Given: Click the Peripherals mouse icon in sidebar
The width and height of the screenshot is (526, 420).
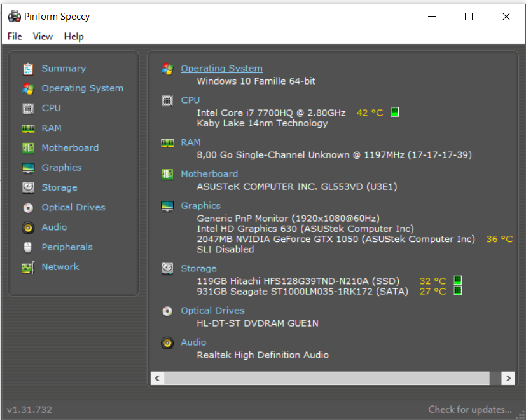Looking at the screenshot, I should 28,247.
